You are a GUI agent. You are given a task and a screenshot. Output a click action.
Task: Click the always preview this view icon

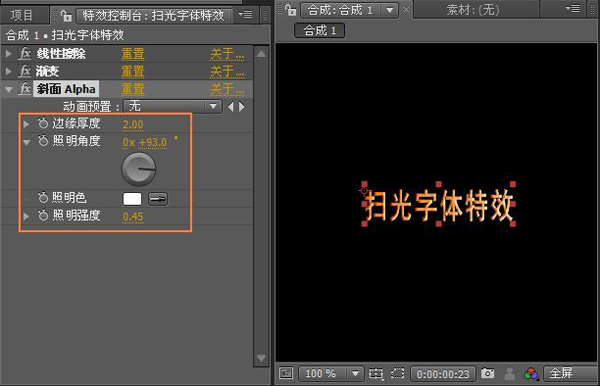(286, 373)
